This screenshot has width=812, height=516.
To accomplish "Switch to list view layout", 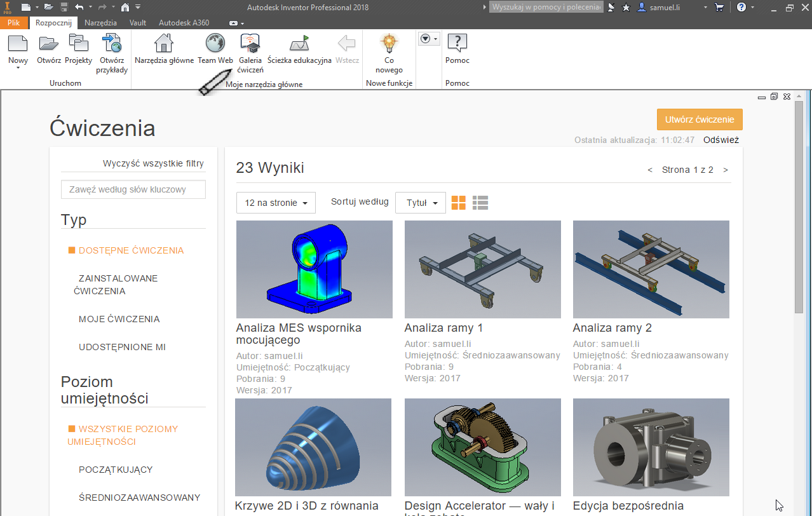I will point(480,203).
